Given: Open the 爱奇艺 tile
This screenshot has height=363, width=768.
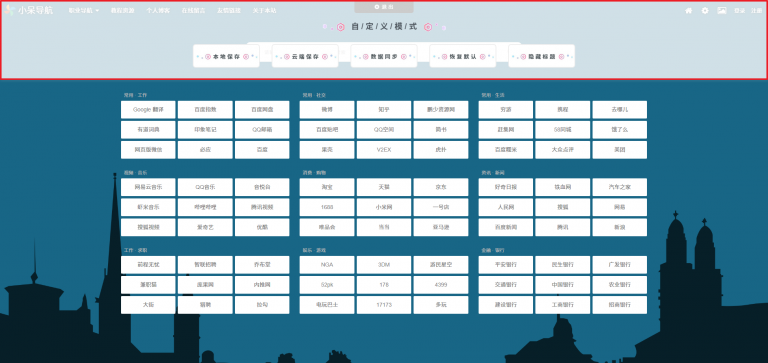Looking at the screenshot, I should [205, 227].
